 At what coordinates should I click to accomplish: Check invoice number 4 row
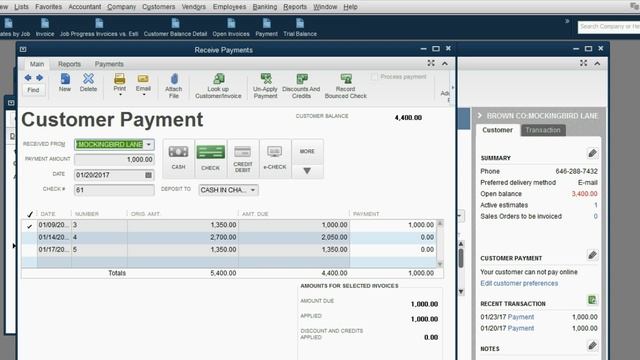pyautogui.click(x=29, y=237)
